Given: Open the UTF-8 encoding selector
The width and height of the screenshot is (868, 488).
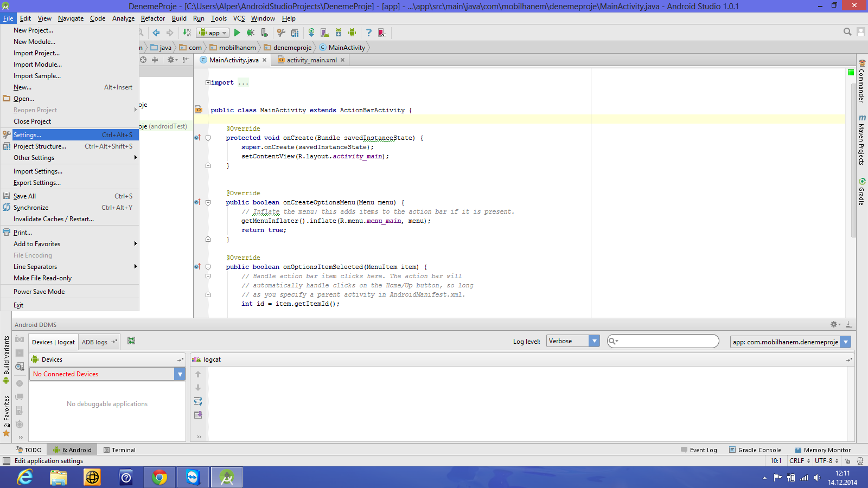Looking at the screenshot, I should [x=827, y=461].
